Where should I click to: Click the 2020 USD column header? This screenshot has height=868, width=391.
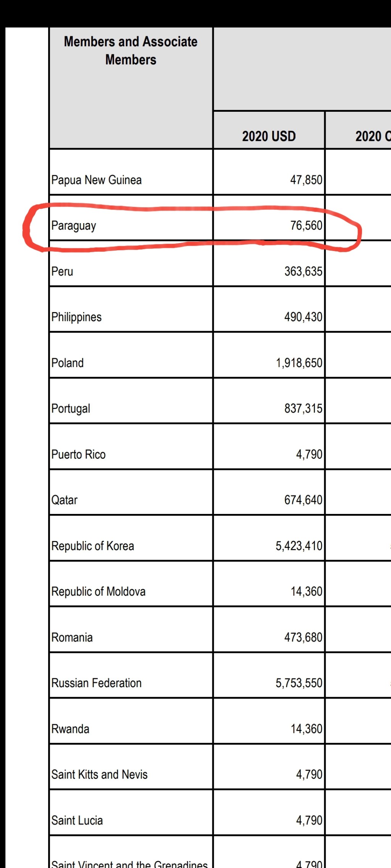tap(269, 136)
